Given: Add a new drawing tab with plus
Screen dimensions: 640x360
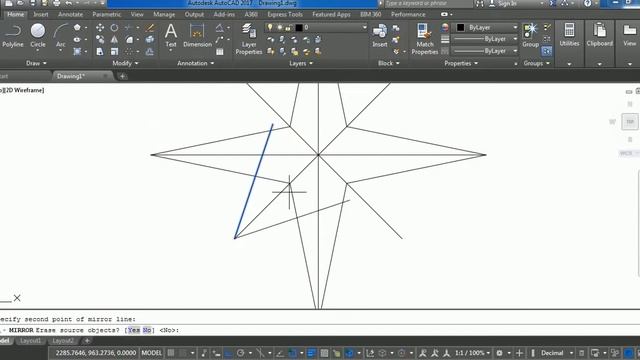Looking at the screenshot, I should (122, 76).
